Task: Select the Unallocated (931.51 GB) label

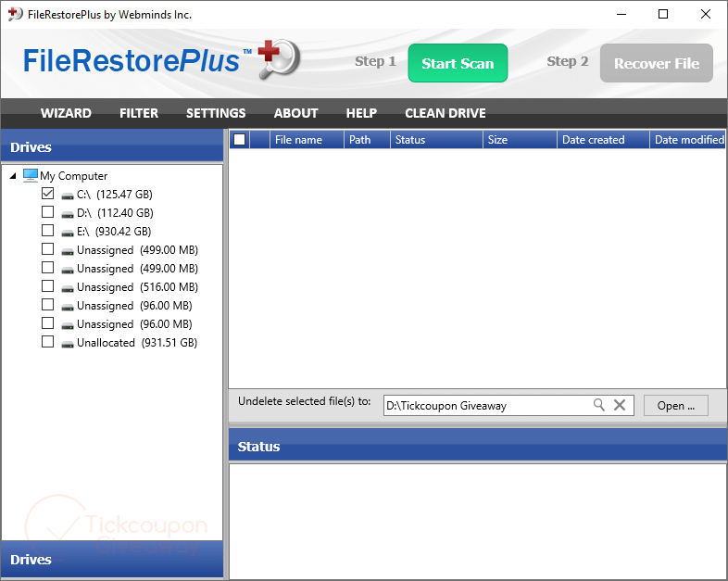Action: pyautogui.click(x=137, y=343)
